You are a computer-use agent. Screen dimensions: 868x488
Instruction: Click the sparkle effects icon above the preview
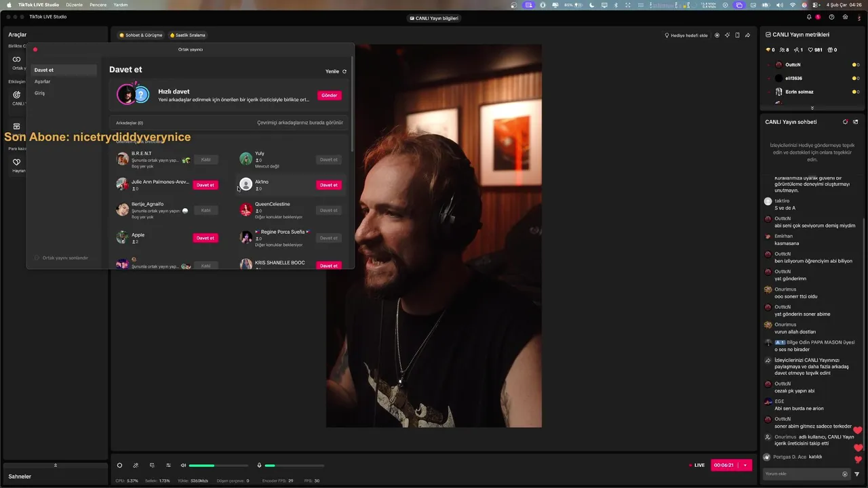(x=727, y=35)
